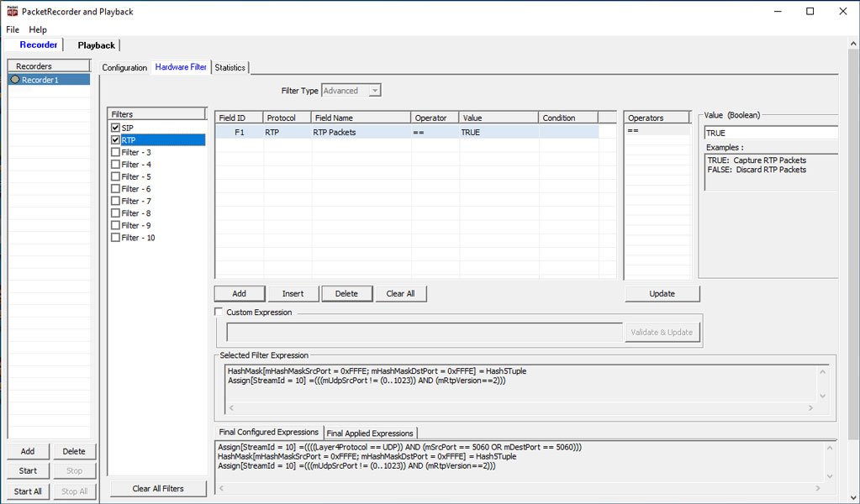Image resolution: width=860 pixels, height=504 pixels.
Task: Click the Protocol column header
Action: click(288, 118)
